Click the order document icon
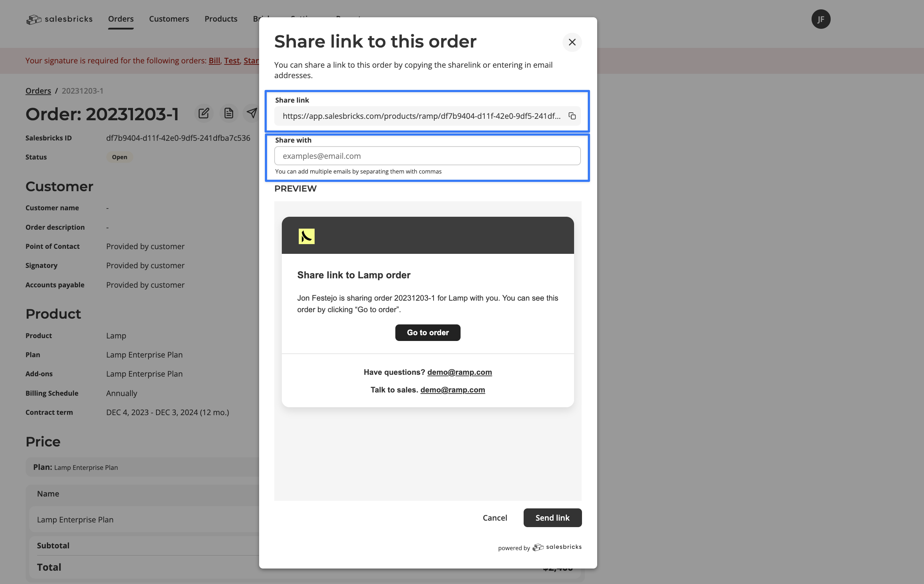 point(229,113)
